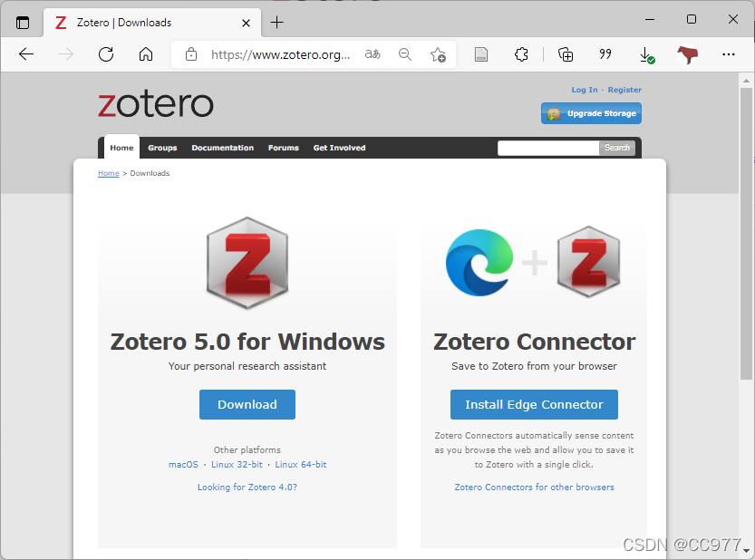
Task: Open browser extensions puzzle icon
Action: (521, 54)
